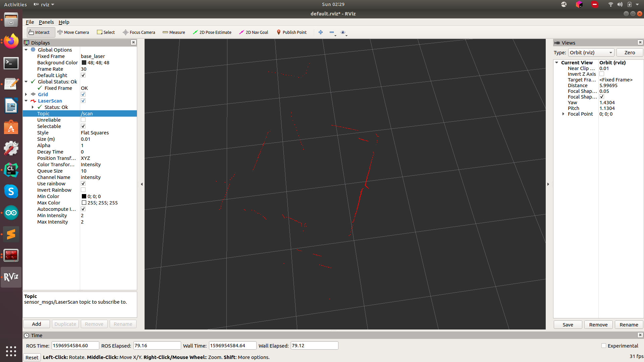Open Arduino IDE from the dock
This screenshot has height=362, width=644.
point(11,213)
